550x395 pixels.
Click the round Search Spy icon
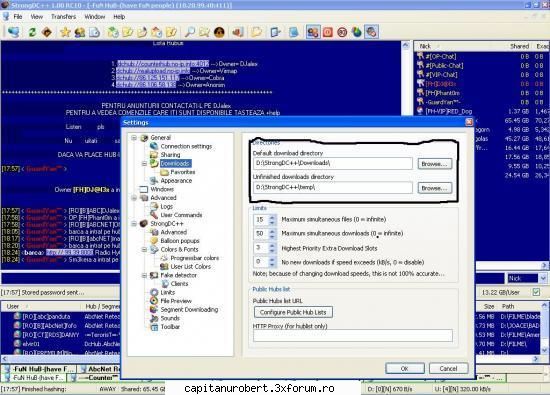(x=219, y=32)
